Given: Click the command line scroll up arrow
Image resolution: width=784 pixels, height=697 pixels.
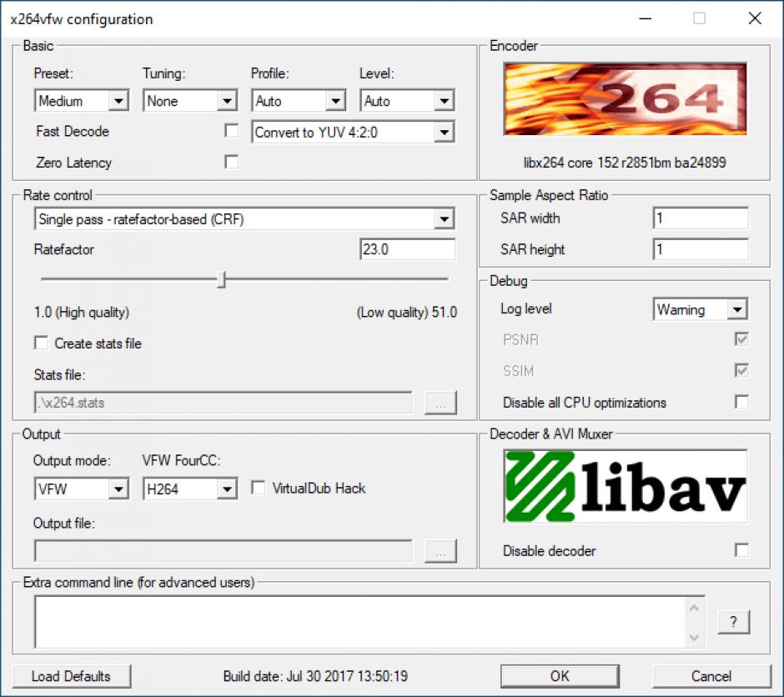Looking at the screenshot, I should click(694, 608).
